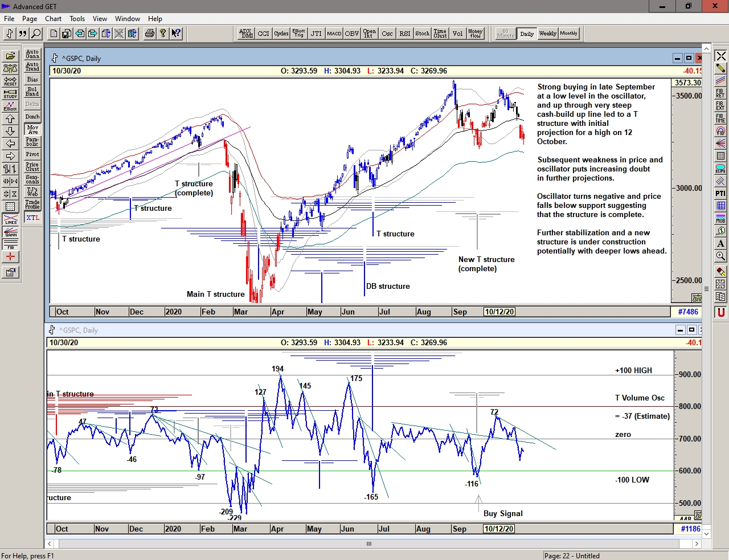Click the RSI indicator button
The image size is (729, 560).
[x=404, y=34]
